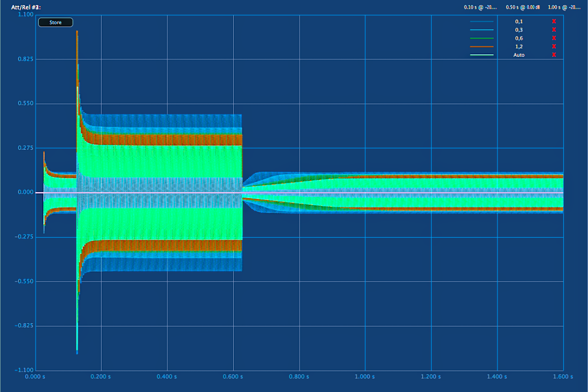Click the "1.00 s @ -20..." header readout
The width and height of the screenshot is (588, 392).
click(564, 7)
